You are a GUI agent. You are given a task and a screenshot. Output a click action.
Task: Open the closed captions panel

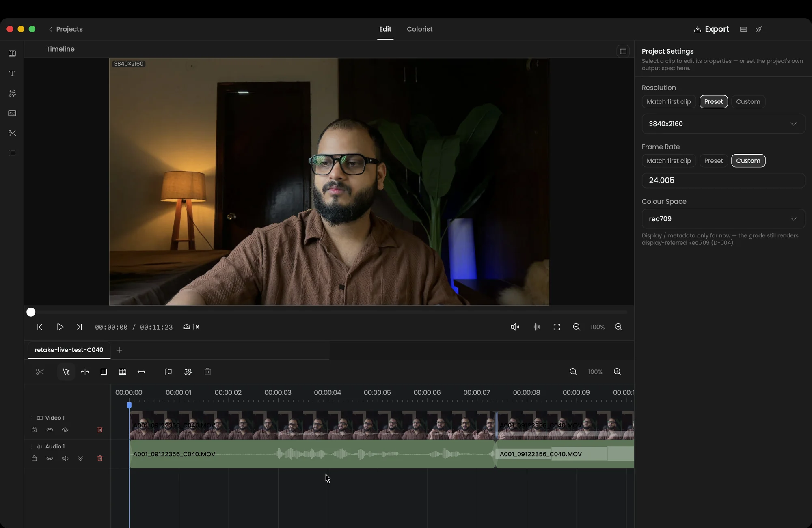pos(12,113)
